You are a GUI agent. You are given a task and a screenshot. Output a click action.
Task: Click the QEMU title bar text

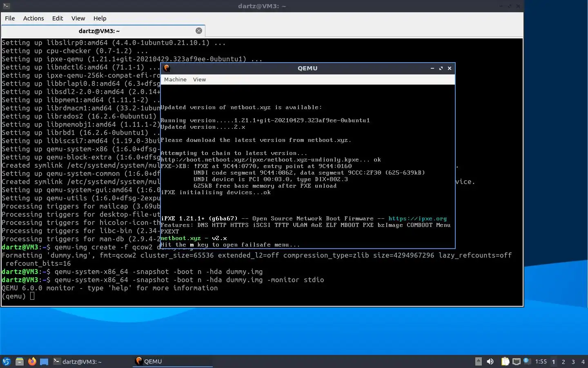307,68
